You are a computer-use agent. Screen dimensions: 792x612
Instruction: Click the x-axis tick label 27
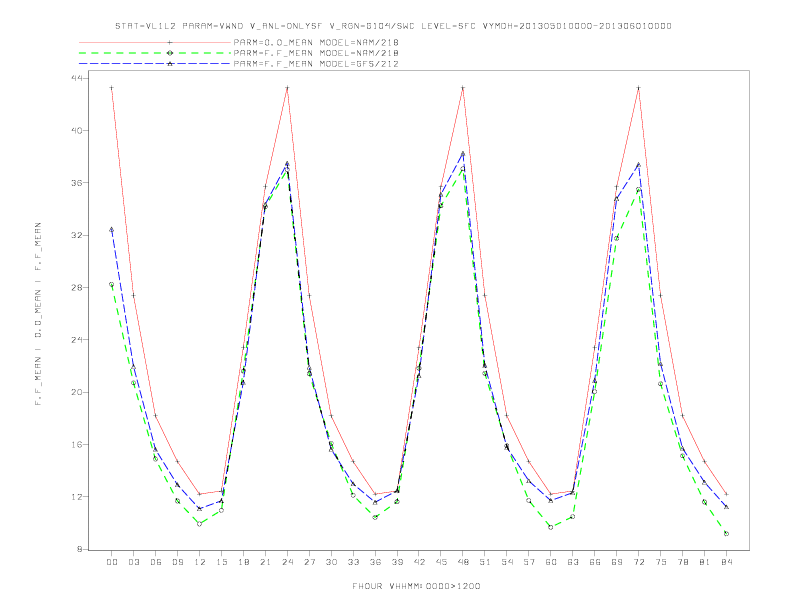tap(309, 562)
